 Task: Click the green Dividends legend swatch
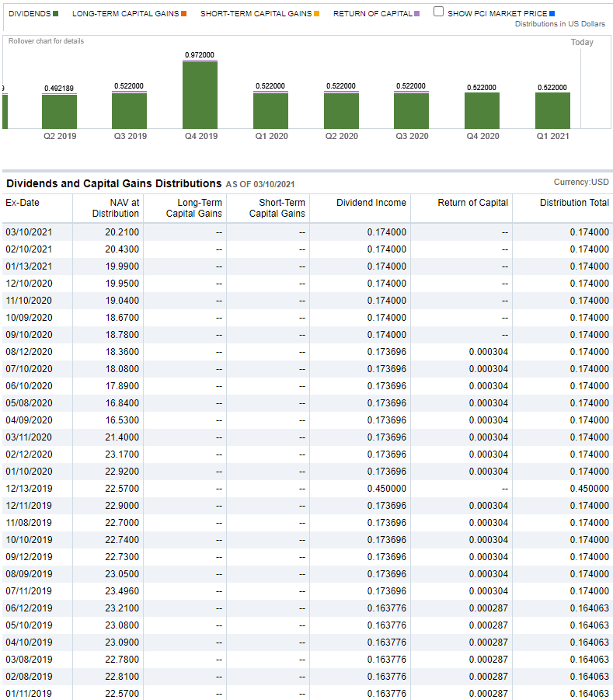(x=56, y=14)
